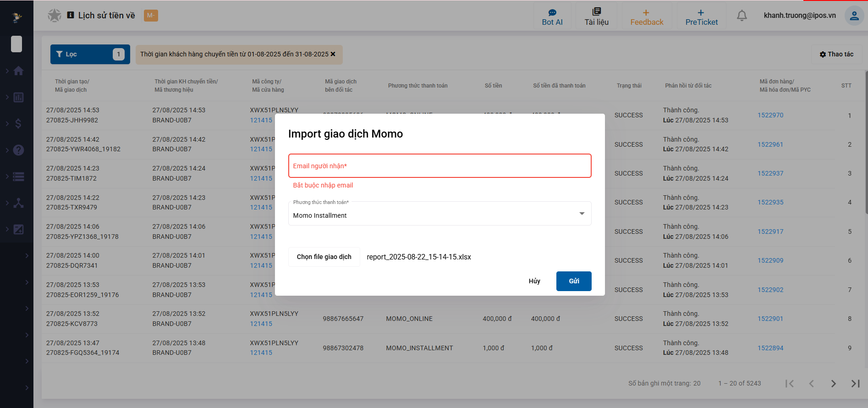Click the orange M- badge

[151, 16]
